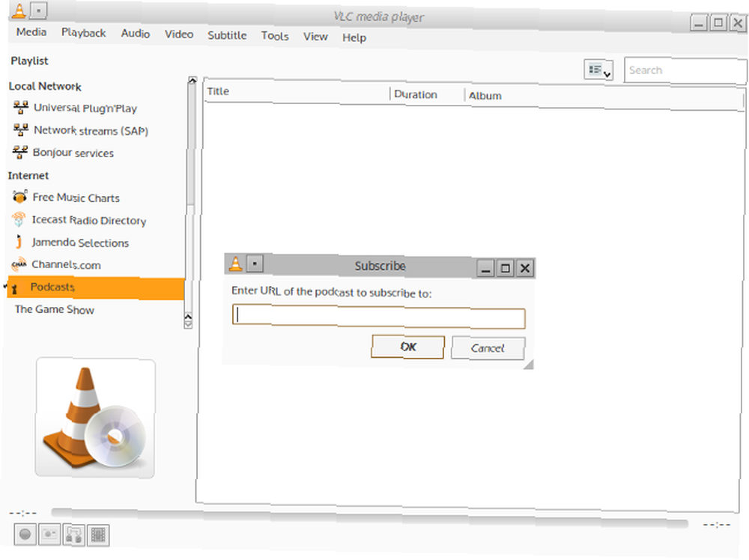This screenshot has width=749, height=560.
Task: Open the Video menu
Action: (x=179, y=34)
